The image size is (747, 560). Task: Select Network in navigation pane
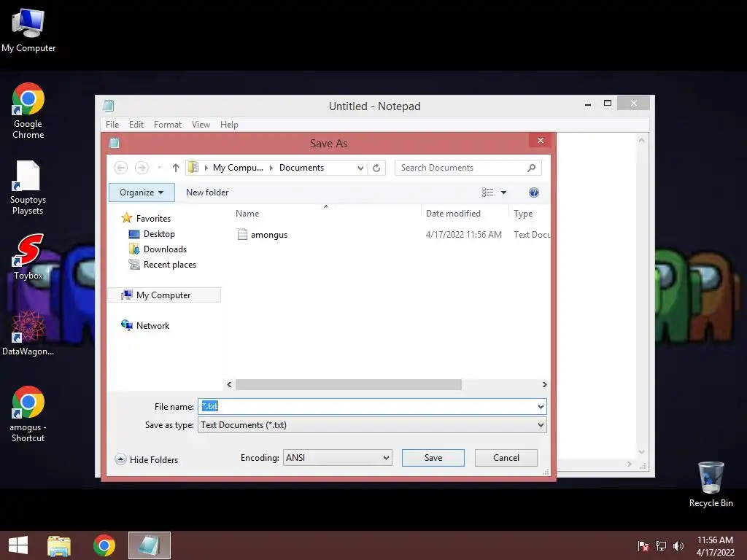[152, 326]
